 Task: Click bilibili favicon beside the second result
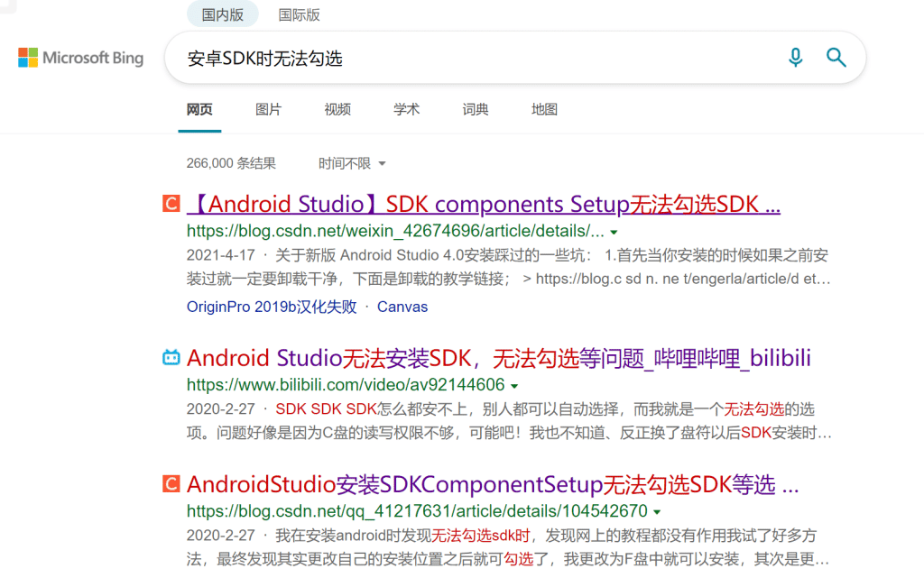click(x=171, y=357)
